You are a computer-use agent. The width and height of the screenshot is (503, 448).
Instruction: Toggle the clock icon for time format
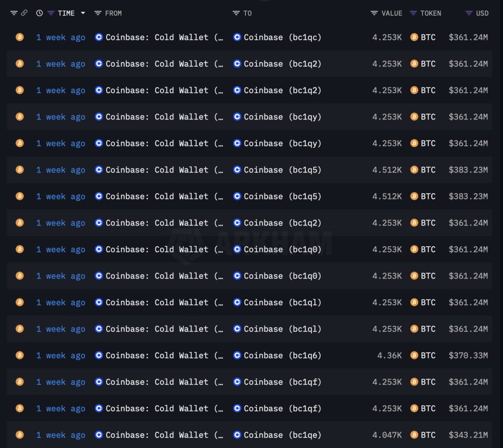(x=39, y=13)
